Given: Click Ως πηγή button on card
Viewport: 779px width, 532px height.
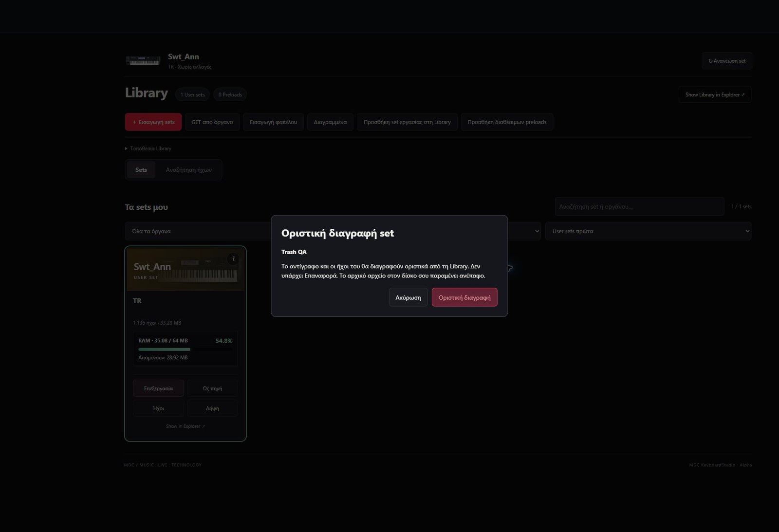Looking at the screenshot, I should [x=212, y=388].
